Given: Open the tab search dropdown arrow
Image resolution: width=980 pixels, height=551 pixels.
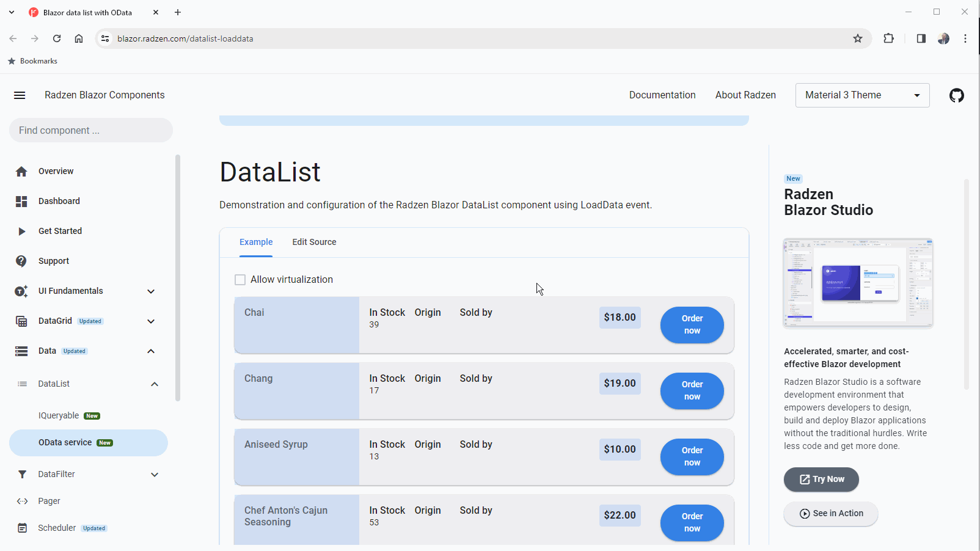Looking at the screenshot, I should pyautogui.click(x=12, y=12).
